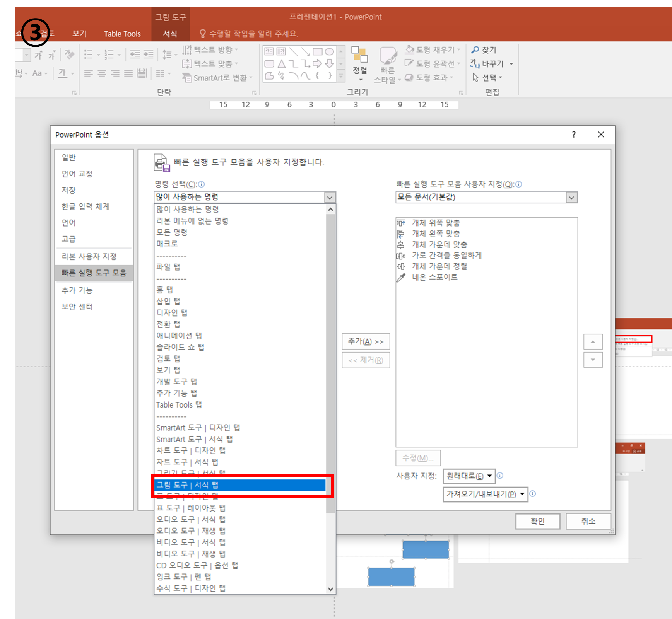Click the Tell Me lightbulb search box
The image size is (672, 619).
tap(248, 34)
